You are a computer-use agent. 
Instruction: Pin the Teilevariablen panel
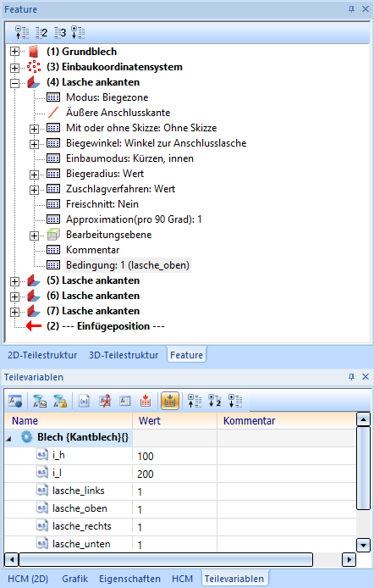(351, 376)
